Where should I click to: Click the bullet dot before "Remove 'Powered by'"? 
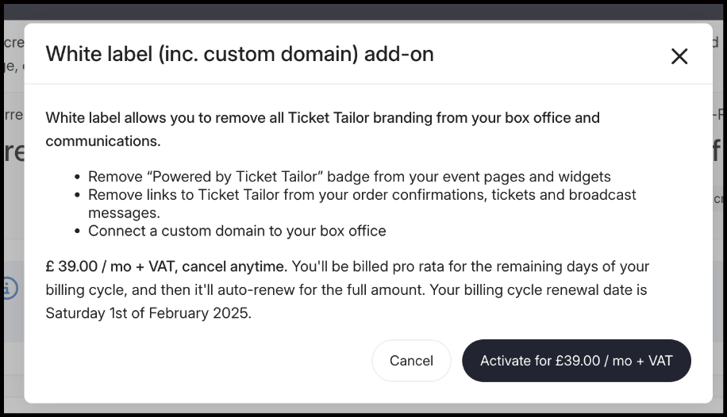point(77,177)
